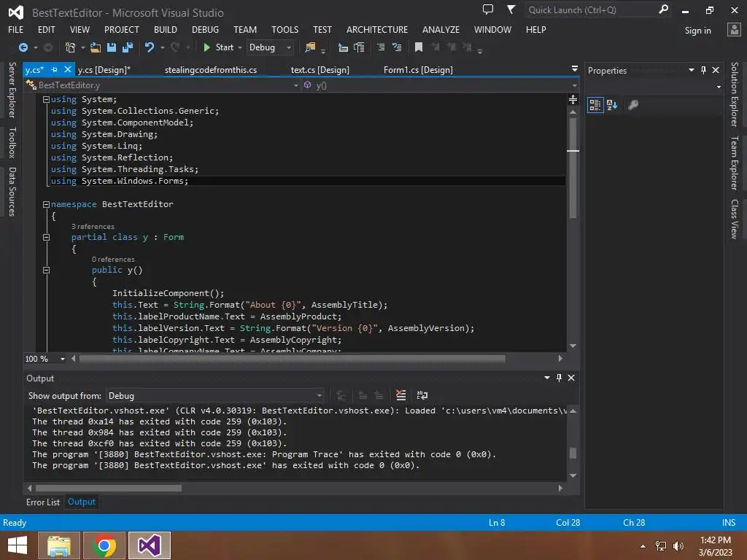Click the Undo arrow icon
This screenshot has height=560, width=747.
(x=150, y=47)
